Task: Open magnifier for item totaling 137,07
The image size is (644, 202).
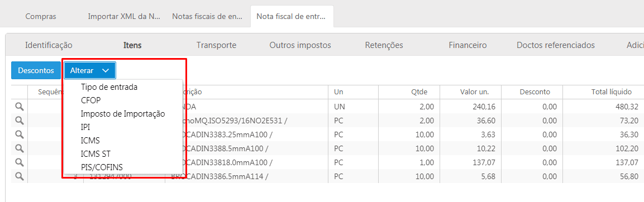Action: tap(20, 162)
